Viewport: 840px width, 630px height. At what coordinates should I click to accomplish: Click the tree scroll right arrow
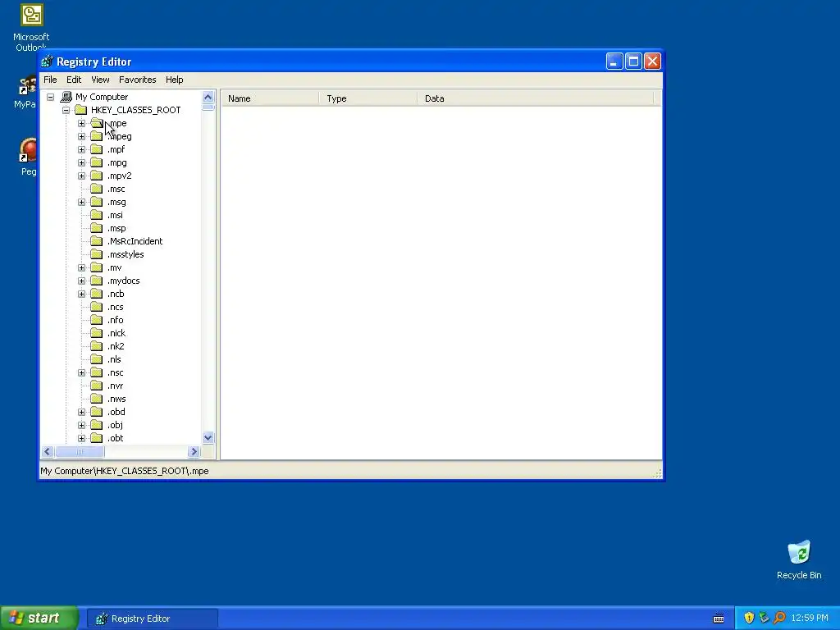[194, 452]
